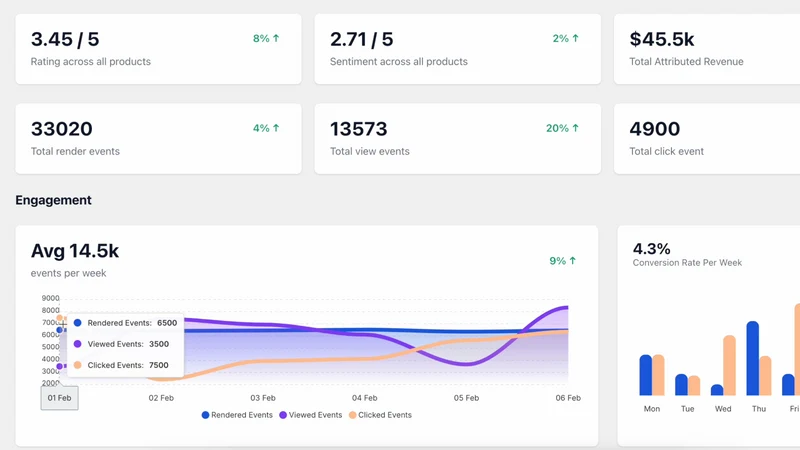The image size is (800, 450).
Task: Click the blue Tue bar in conversion chart
Action: point(681,385)
